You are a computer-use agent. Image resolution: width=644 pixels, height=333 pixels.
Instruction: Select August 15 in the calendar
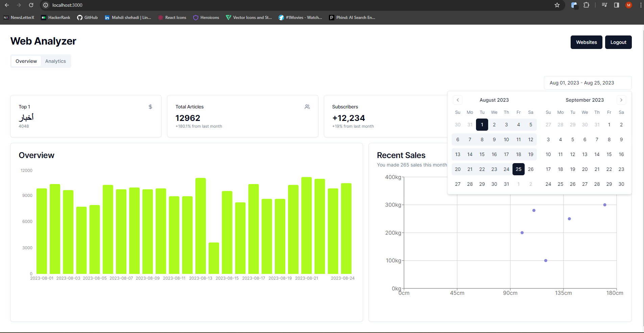pyautogui.click(x=482, y=154)
